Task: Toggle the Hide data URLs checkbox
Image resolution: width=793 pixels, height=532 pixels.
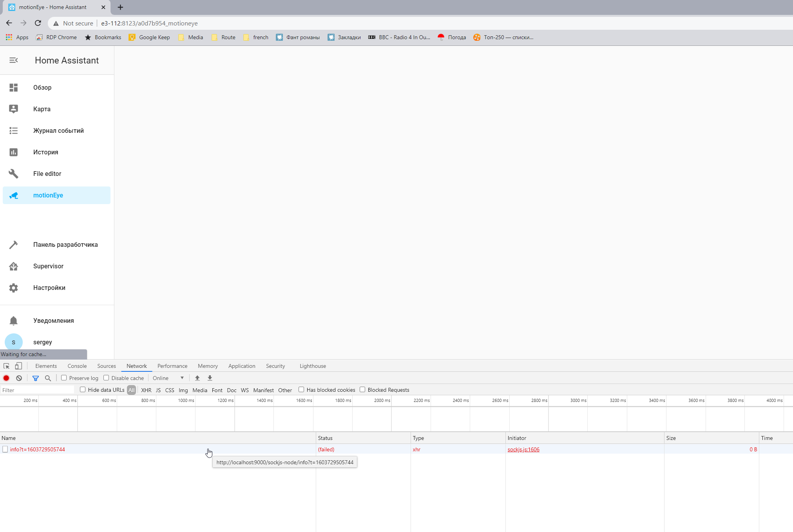Action: [x=83, y=389]
